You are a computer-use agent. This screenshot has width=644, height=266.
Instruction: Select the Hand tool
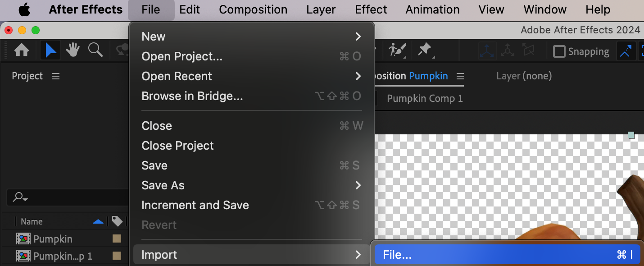tap(73, 50)
